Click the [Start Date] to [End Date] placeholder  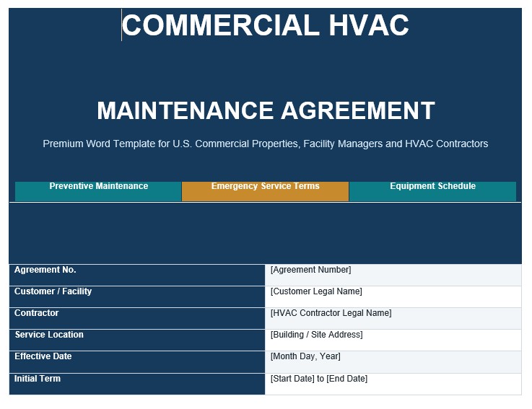point(319,379)
